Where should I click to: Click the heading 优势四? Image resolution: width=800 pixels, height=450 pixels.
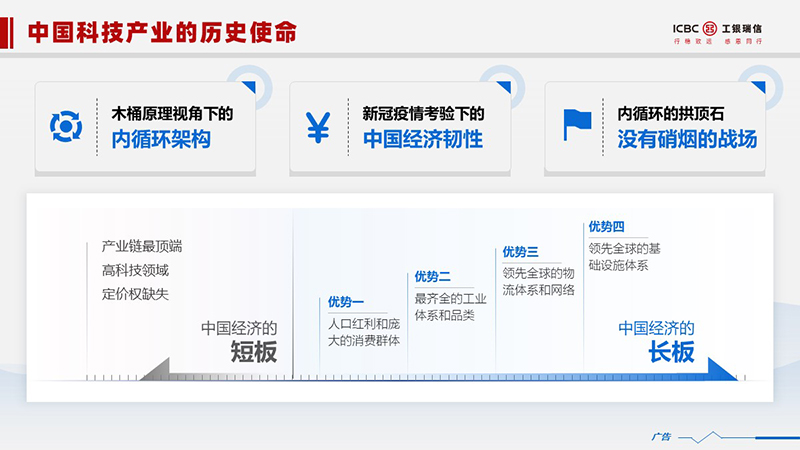tap(606, 227)
